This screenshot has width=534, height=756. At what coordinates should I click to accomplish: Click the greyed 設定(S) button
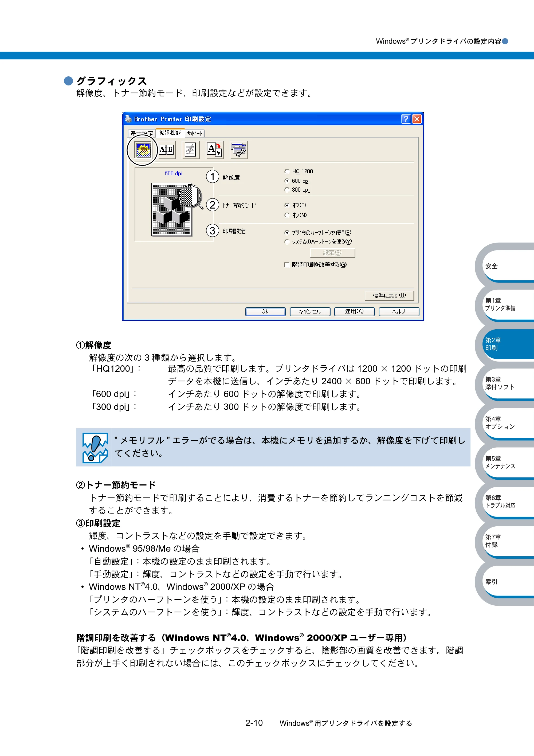(332, 253)
